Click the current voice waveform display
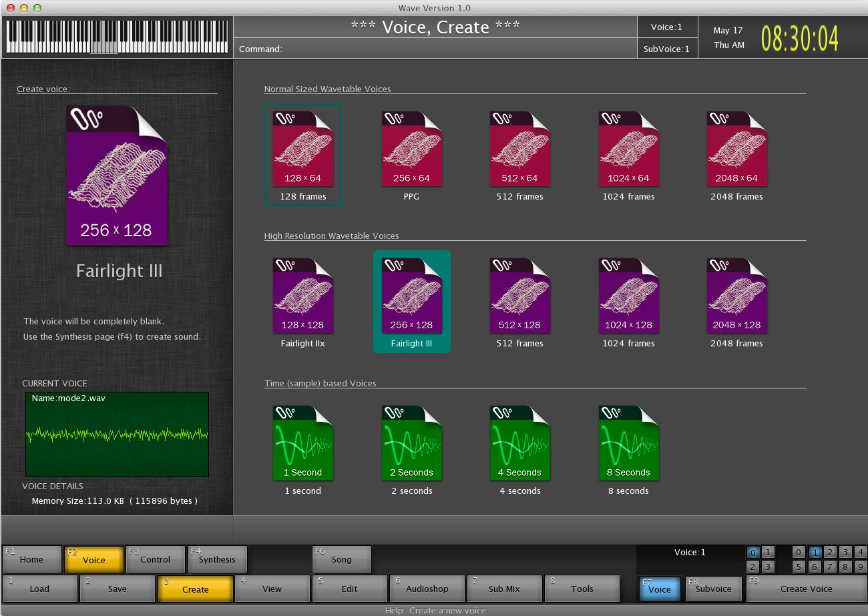Image resolution: width=868 pixels, height=616 pixels. (x=117, y=434)
